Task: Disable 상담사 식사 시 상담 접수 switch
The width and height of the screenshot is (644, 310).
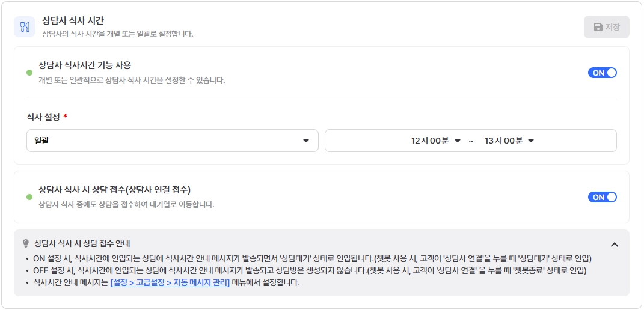Action: [602, 197]
